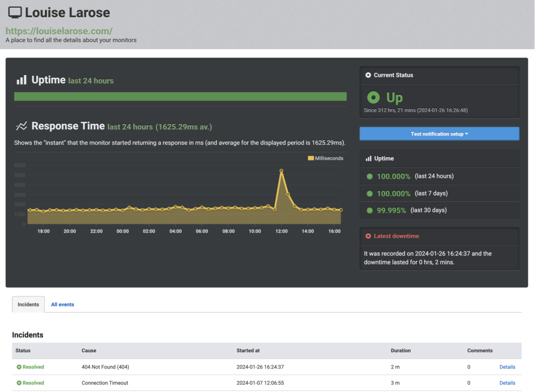Switch to the All events tab
Image resolution: width=535 pixels, height=392 pixels.
(62, 304)
